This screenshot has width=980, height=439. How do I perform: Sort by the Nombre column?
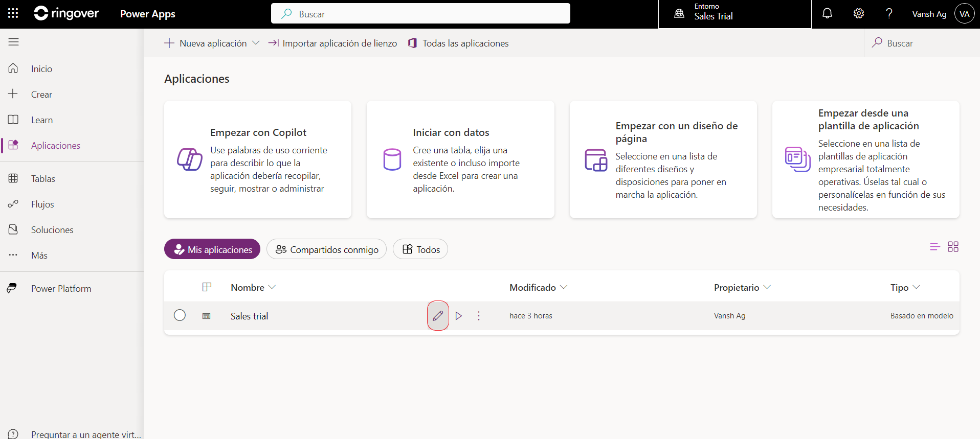tap(253, 287)
